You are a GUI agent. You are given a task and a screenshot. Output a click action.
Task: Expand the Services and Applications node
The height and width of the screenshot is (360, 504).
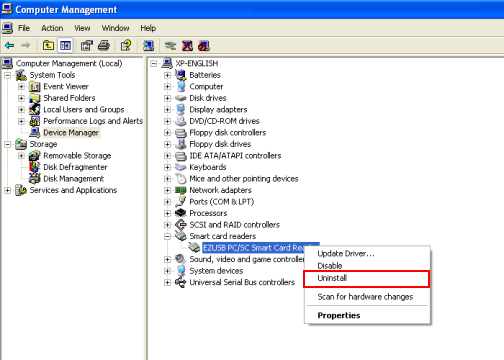8,190
